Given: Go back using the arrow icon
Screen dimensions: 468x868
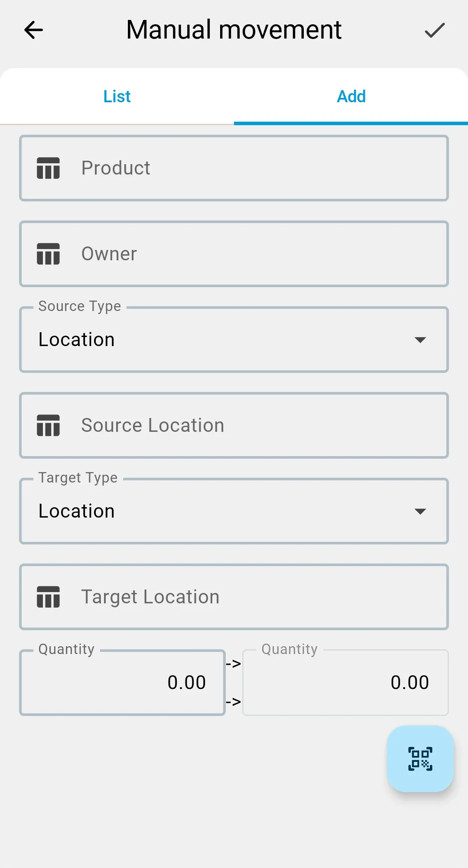Looking at the screenshot, I should 33,30.
